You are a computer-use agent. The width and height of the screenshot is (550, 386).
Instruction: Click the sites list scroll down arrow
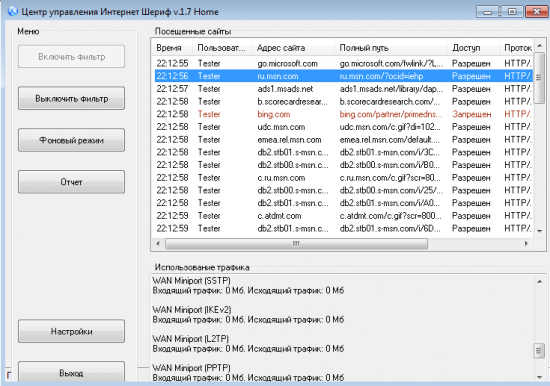pos(539,231)
